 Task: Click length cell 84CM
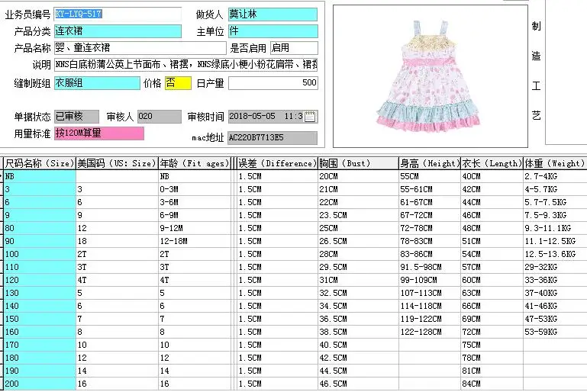pos(492,384)
